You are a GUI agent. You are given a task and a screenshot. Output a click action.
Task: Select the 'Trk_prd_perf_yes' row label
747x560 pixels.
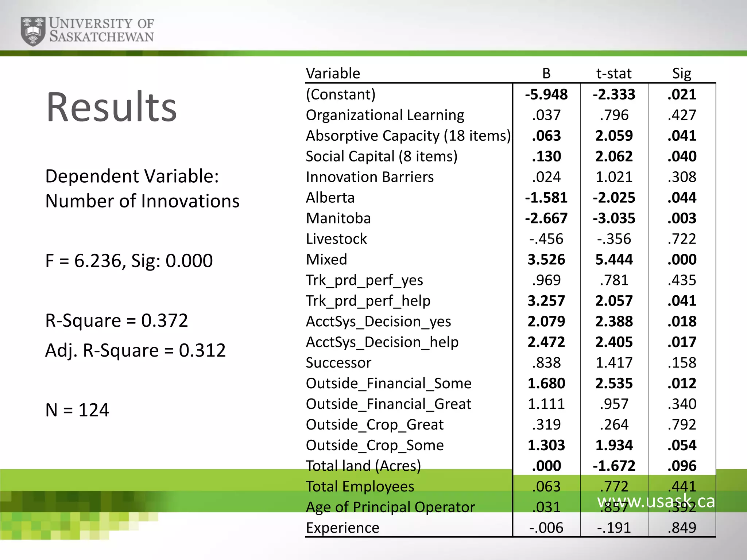[364, 280]
